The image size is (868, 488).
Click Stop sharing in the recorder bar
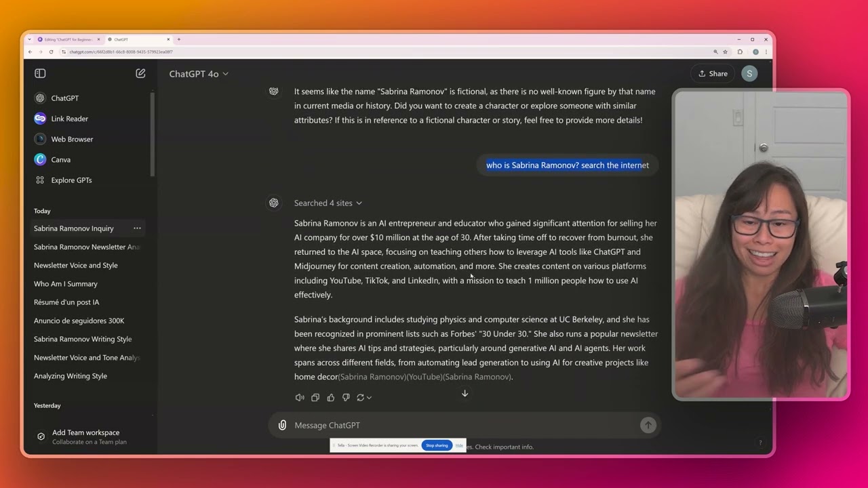click(x=437, y=445)
